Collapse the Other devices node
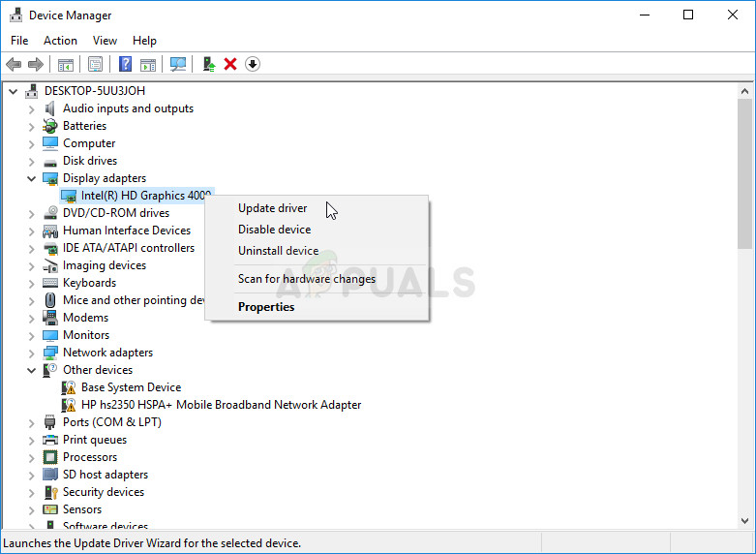 (x=31, y=370)
